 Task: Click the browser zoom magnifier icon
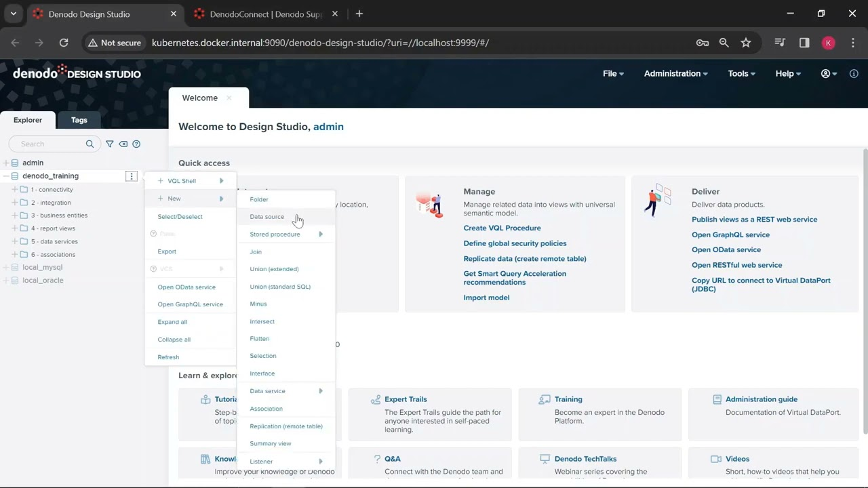[724, 43]
